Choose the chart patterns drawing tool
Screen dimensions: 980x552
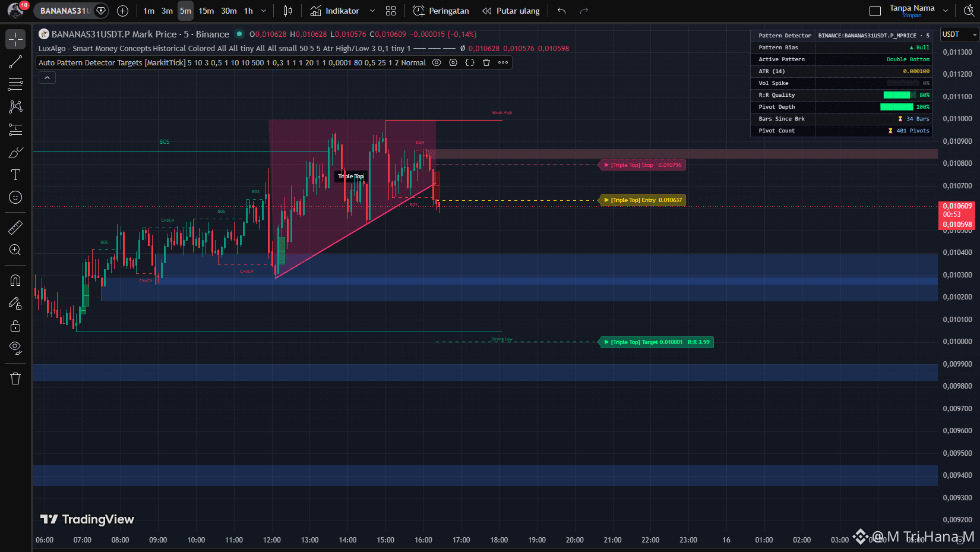click(x=15, y=107)
